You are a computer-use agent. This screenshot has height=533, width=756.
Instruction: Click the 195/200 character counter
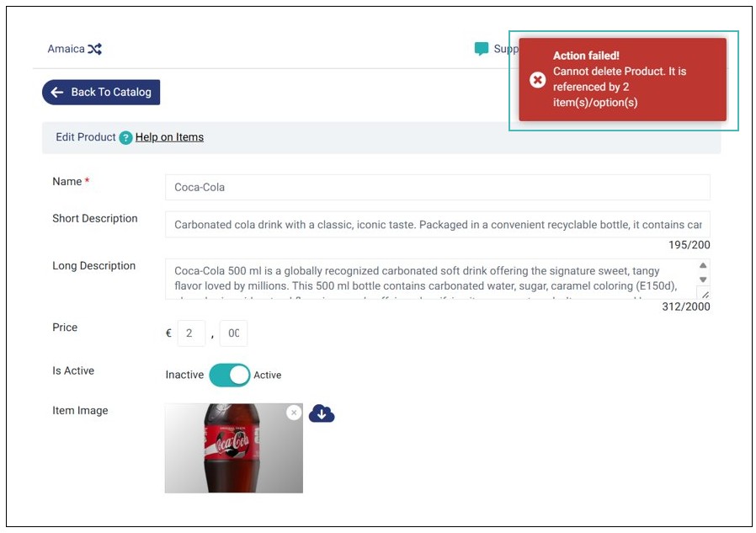689,245
